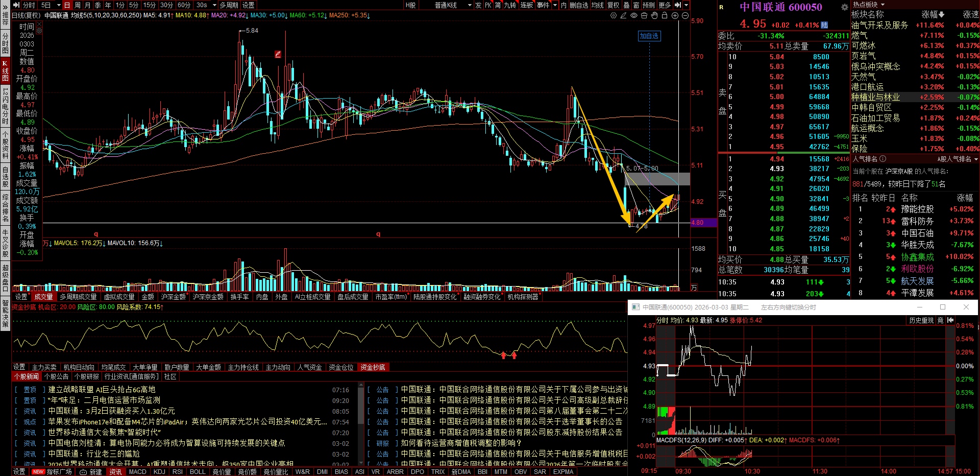The height and width of the screenshot is (476, 980).
Task: Click the gray 5.07-5.00 gap zone box
Action: pyautogui.click(x=657, y=179)
